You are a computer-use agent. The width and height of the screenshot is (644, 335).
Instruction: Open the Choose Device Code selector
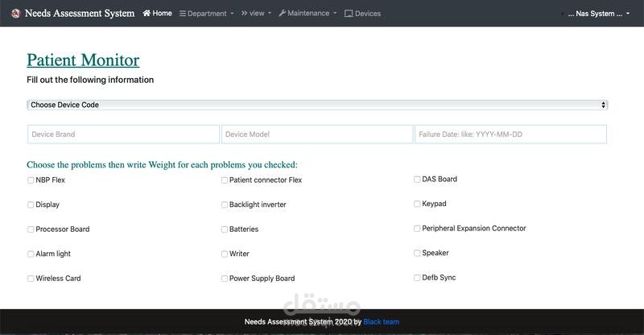point(317,105)
